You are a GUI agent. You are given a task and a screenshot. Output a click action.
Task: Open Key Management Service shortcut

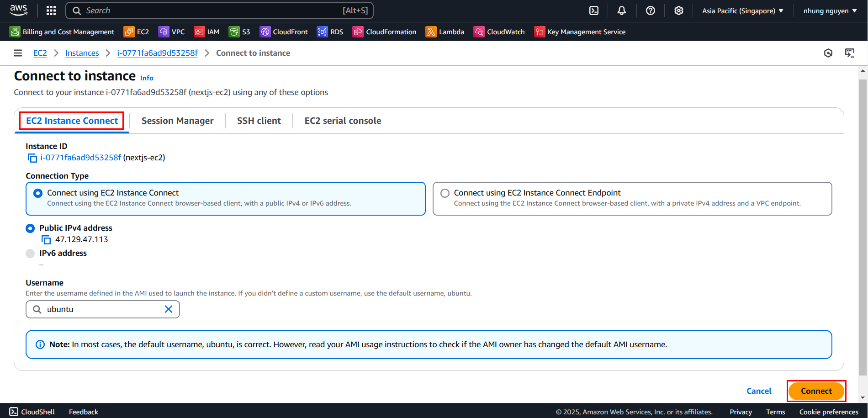coord(580,32)
